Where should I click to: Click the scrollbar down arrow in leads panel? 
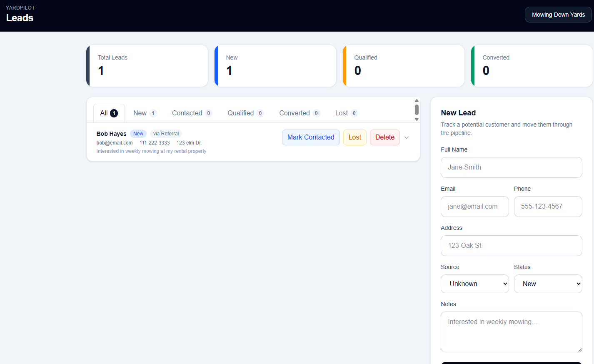417,120
